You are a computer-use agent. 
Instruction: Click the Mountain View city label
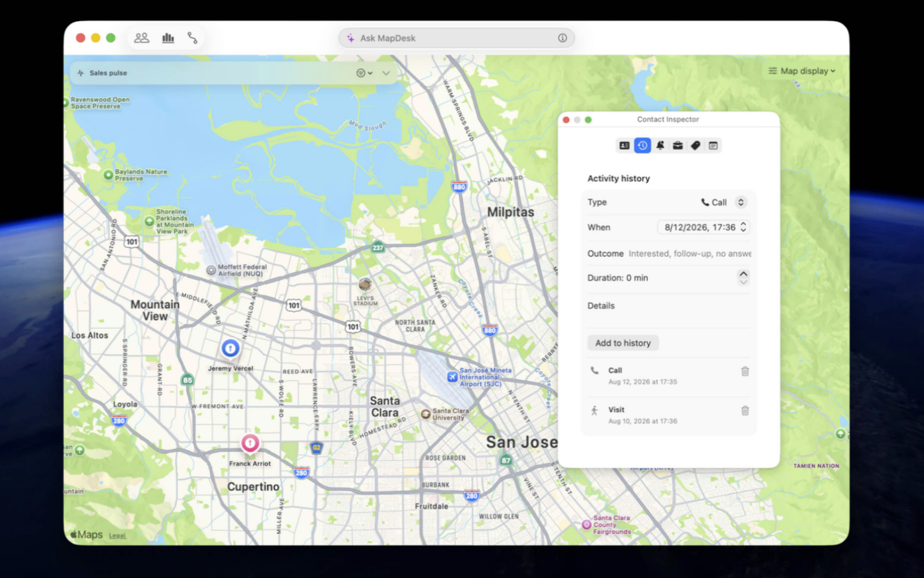point(155,310)
